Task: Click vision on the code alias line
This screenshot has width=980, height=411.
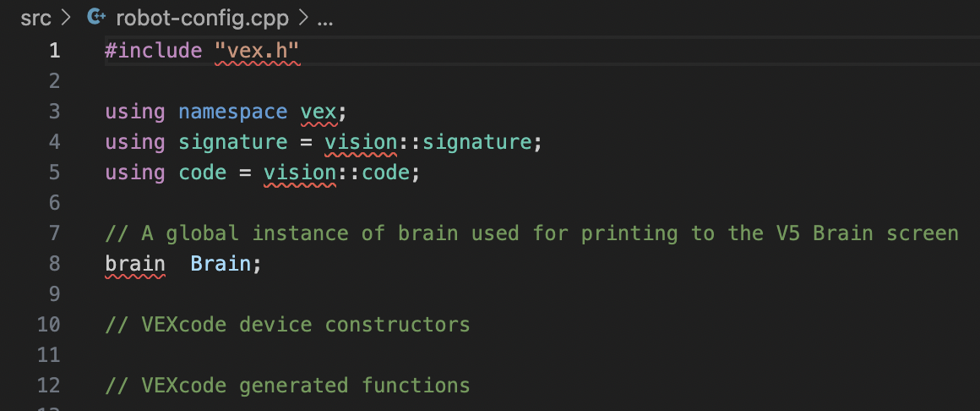Action: click(x=300, y=173)
